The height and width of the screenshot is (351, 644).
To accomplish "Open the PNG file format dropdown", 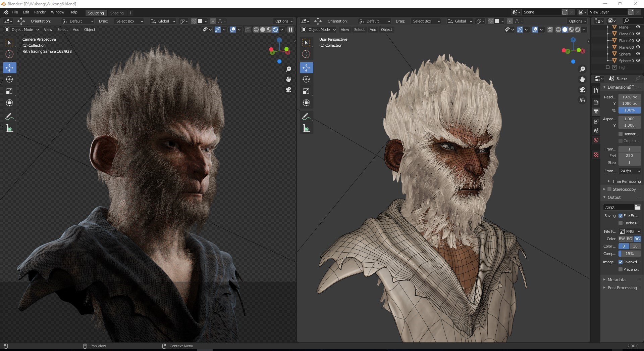I will point(630,231).
